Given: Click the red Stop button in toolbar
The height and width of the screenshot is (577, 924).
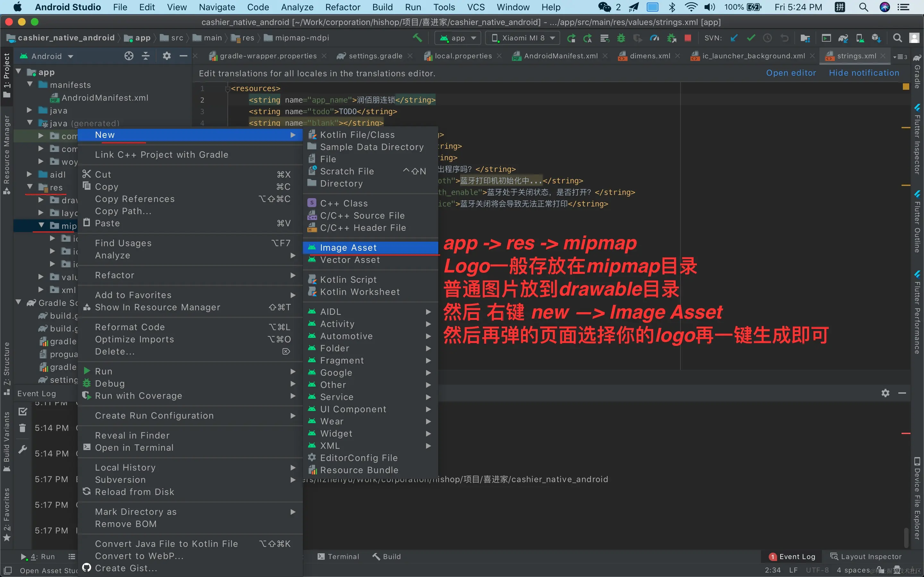Looking at the screenshot, I should click(x=688, y=38).
